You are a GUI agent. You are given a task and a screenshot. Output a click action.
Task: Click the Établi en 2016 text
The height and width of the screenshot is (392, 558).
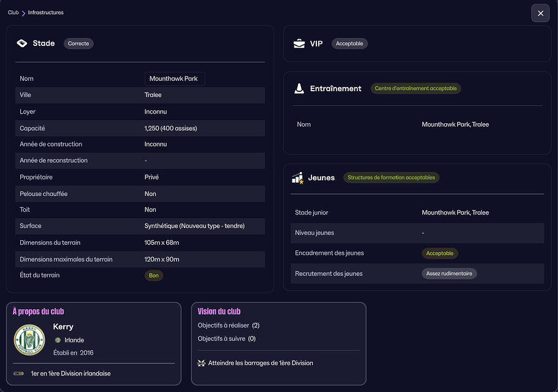click(x=74, y=353)
